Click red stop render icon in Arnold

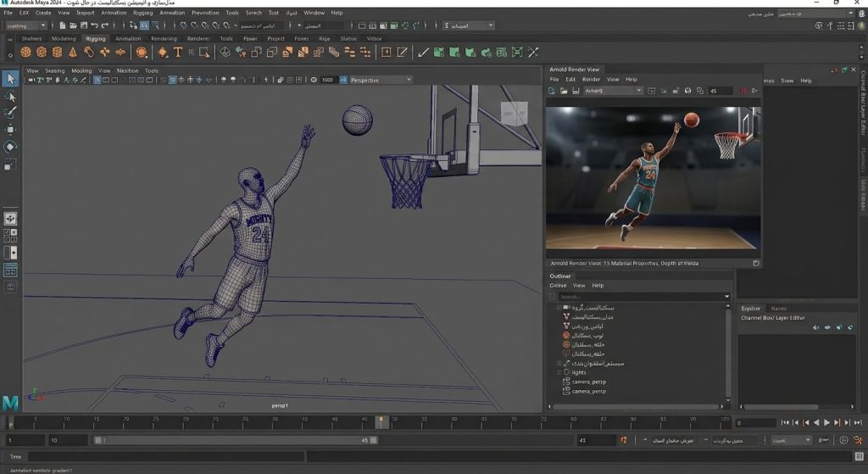(743, 91)
